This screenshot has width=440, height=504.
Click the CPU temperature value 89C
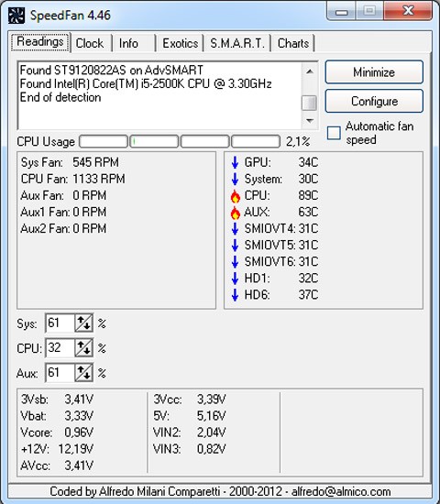point(308,195)
